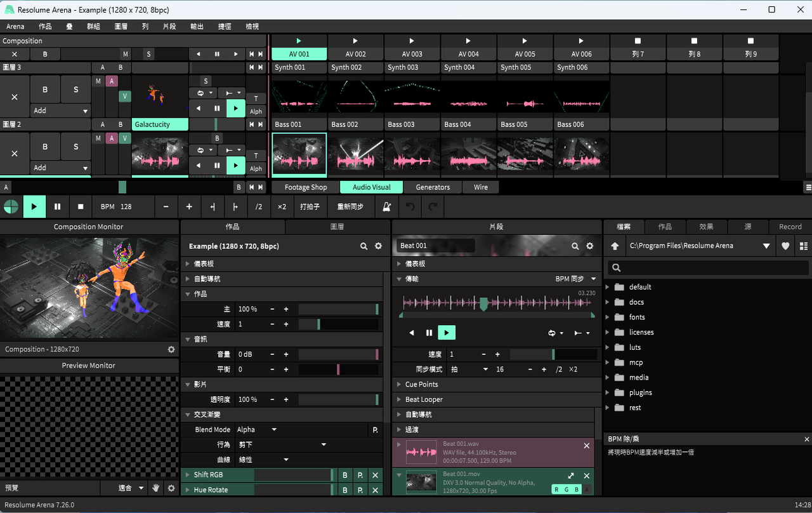Image resolution: width=812 pixels, height=513 pixels.
Task: Click the search icon in the 片段 panel
Action: [x=575, y=246]
